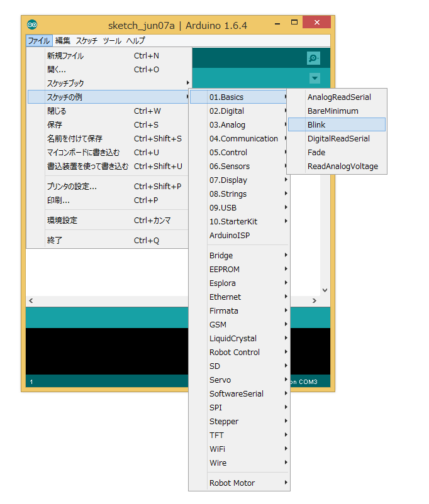Open TFT library examples

coord(240,436)
